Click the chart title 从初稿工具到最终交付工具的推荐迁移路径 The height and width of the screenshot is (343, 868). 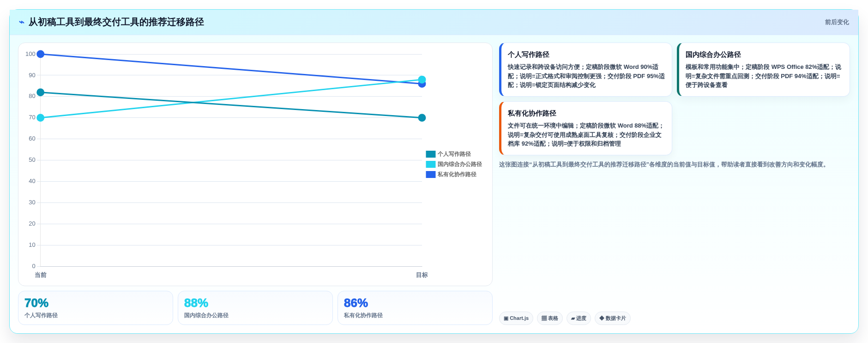coord(116,22)
